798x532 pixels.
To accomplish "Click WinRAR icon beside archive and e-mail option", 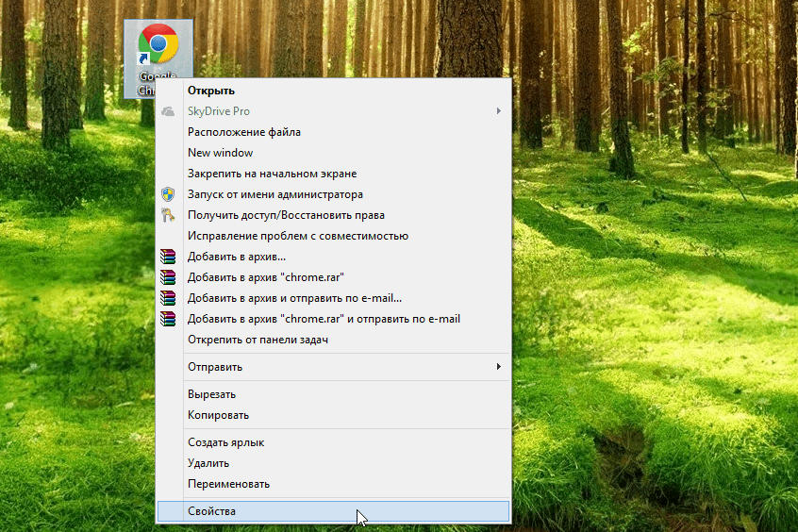I will (168, 298).
